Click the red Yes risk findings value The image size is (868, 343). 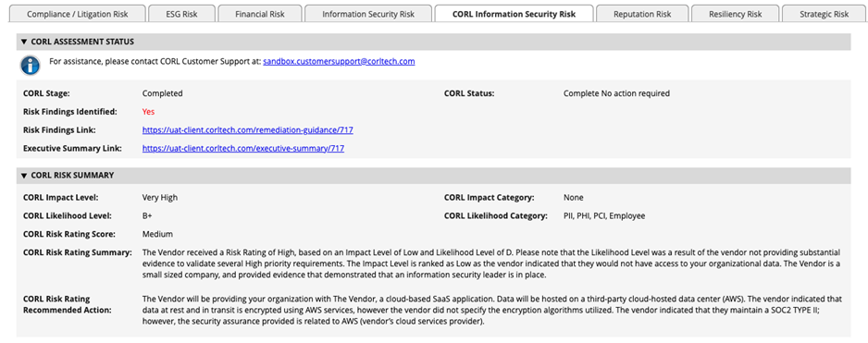coord(148,112)
